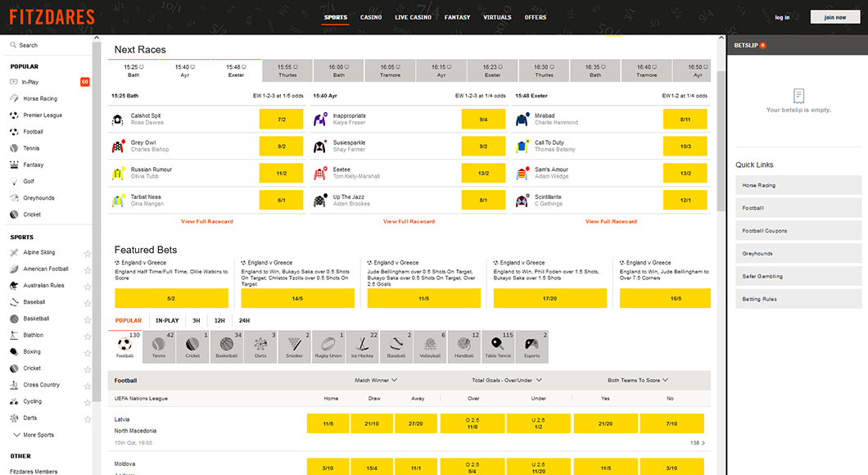Screen dimensions: 868x475
Task: Click the Calshot Spit jockey silk icon
Action: pyautogui.click(x=117, y=120)
